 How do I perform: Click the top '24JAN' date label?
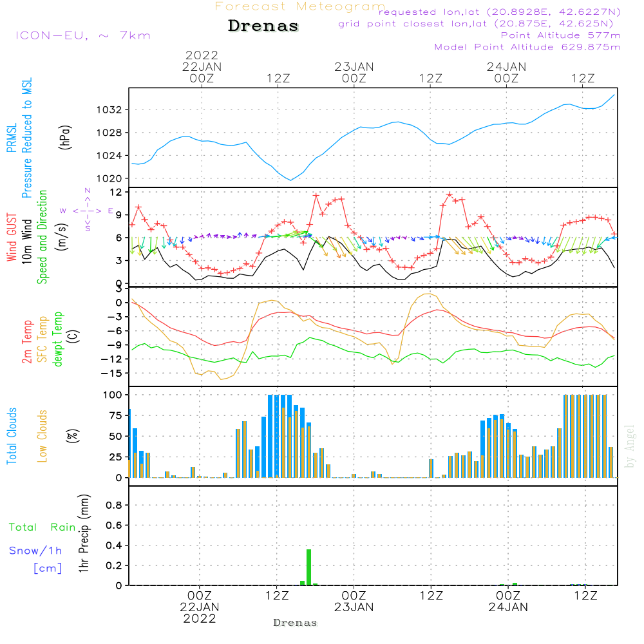pyautogui.click(x=506, y=67)
